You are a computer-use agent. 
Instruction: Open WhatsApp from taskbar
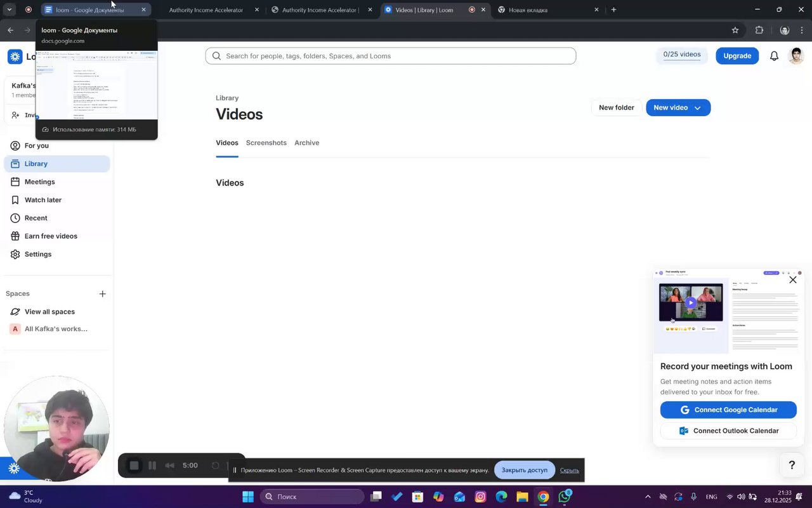point(564,497)
